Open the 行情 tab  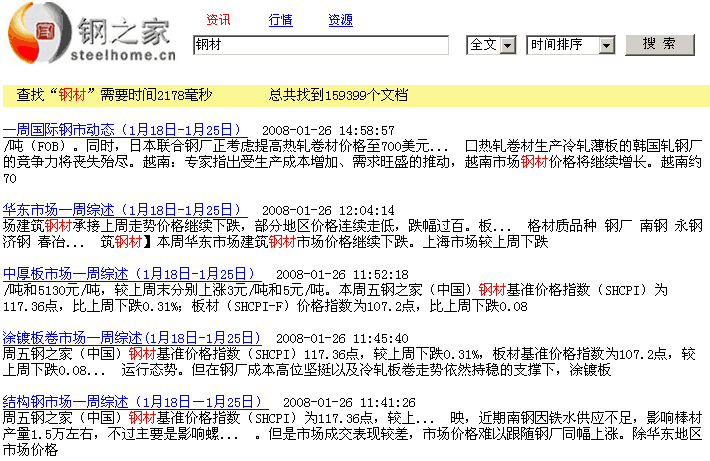[281, 20]
